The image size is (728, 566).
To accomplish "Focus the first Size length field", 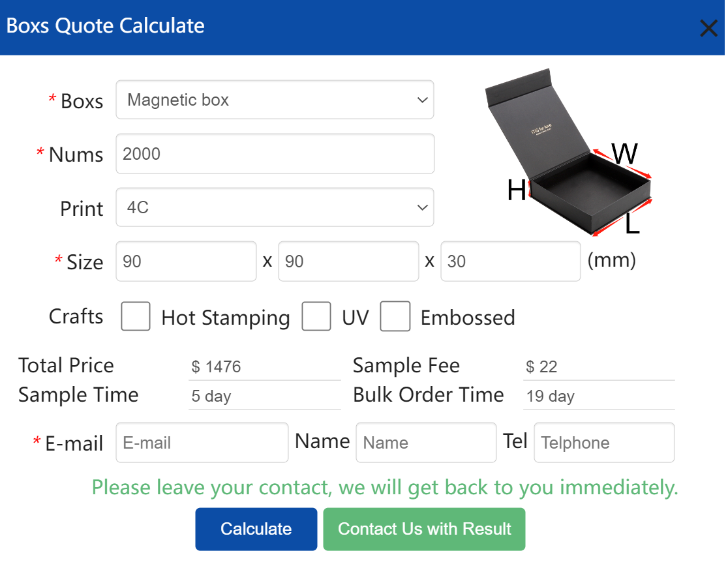I will pyautogui.click(x=186, y=261).
